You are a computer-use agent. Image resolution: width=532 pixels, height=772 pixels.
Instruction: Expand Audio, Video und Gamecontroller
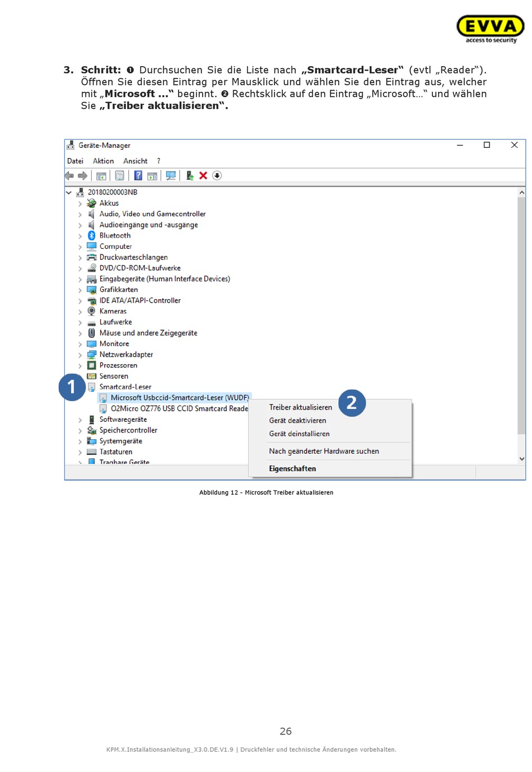click(x=80, y=215)
